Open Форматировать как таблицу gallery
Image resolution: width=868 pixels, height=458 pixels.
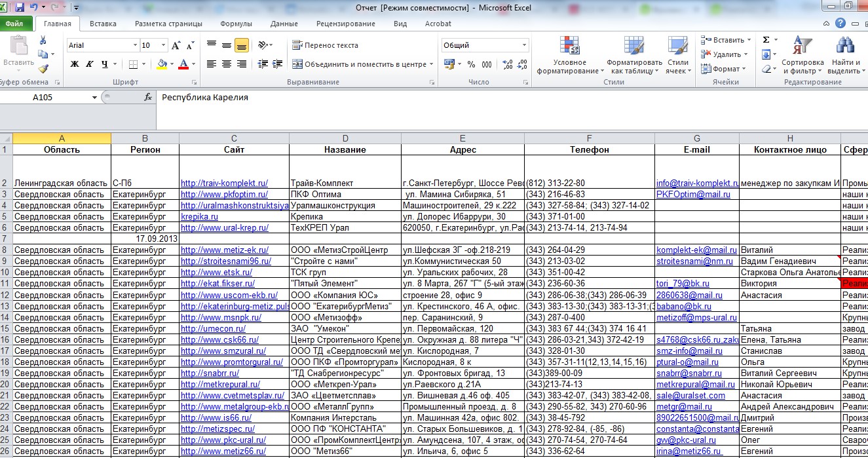click(634, 55)
